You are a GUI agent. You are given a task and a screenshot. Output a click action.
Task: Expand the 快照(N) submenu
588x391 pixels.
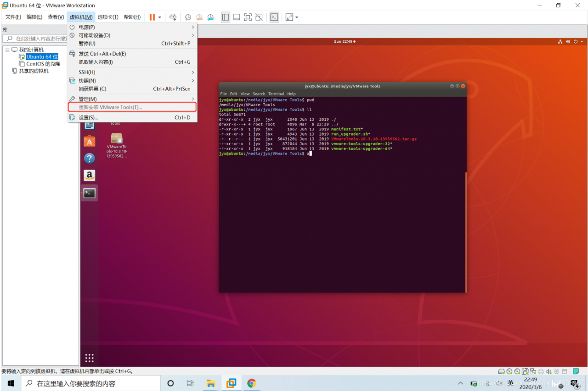132,81
